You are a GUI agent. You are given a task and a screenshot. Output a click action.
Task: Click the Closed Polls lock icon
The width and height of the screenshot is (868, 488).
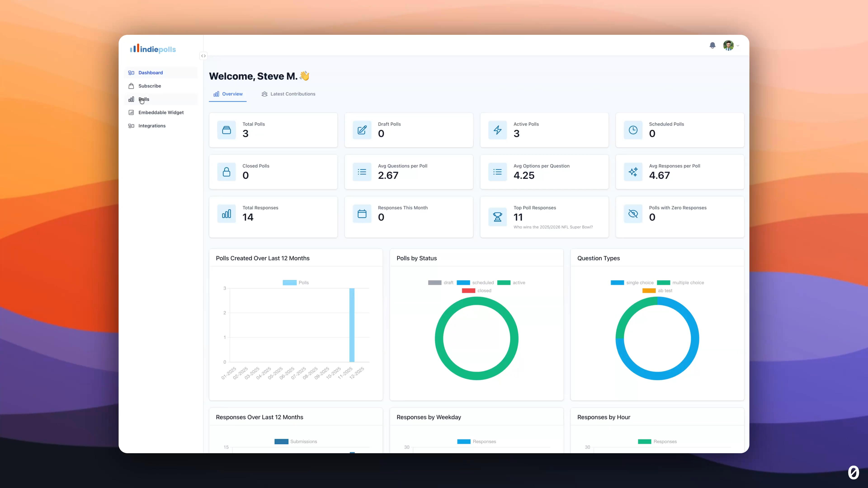(226, 172)
